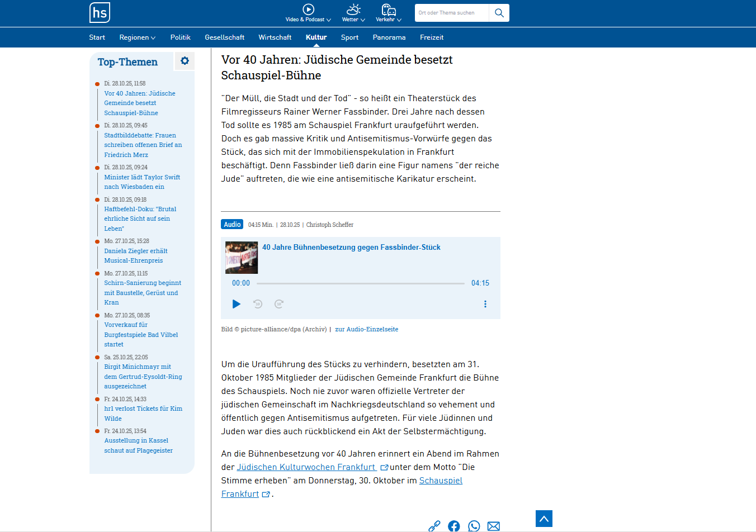Rewind audio by ten seconds
This screenshot has width=756, height=532.
258,304
